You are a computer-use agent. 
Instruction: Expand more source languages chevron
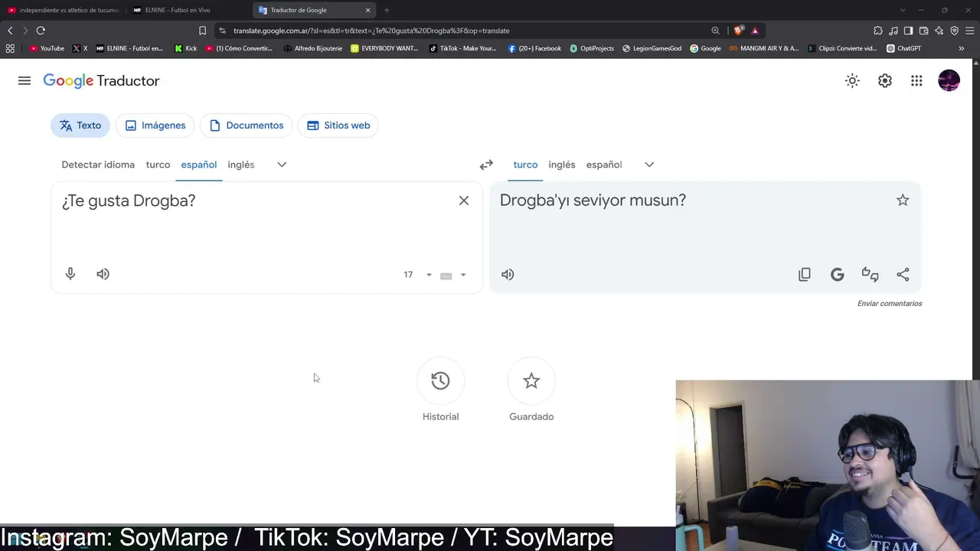coord(282,165)
